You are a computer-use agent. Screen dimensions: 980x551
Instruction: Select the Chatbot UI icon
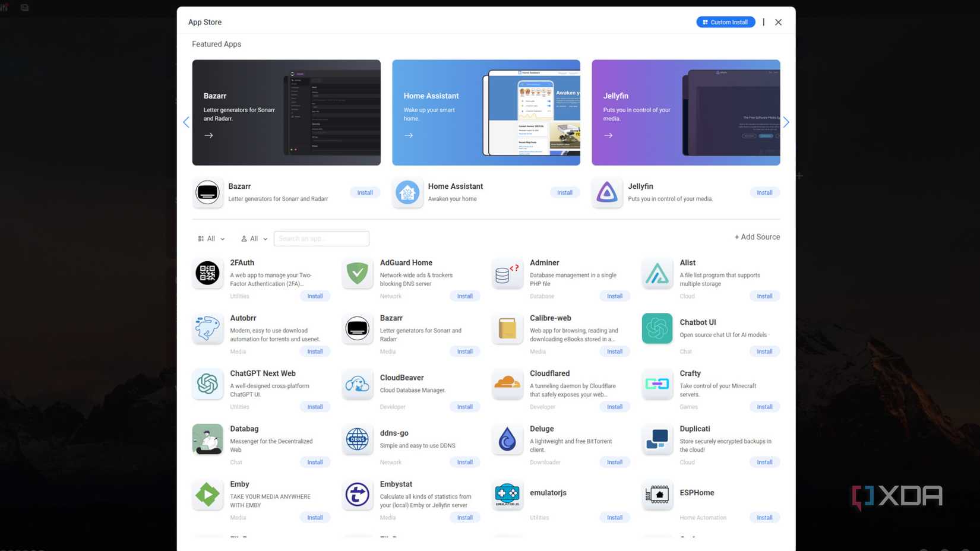point(657,328)
